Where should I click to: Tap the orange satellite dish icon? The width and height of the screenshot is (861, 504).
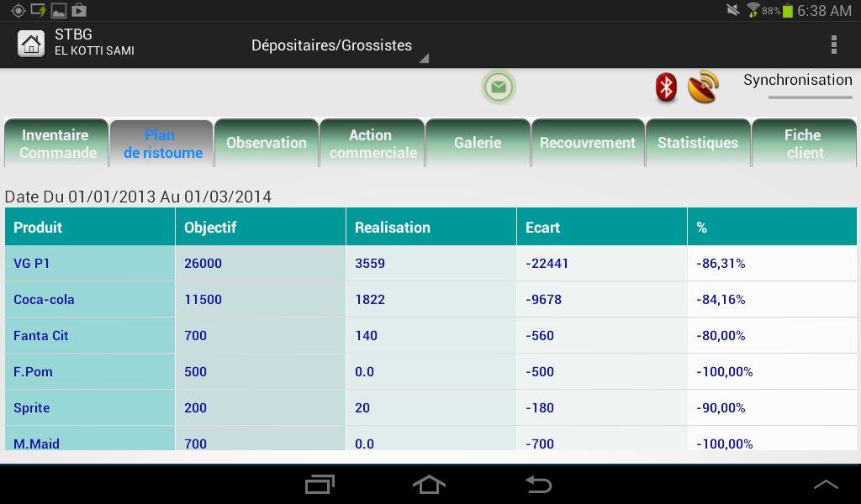[703, 87]
